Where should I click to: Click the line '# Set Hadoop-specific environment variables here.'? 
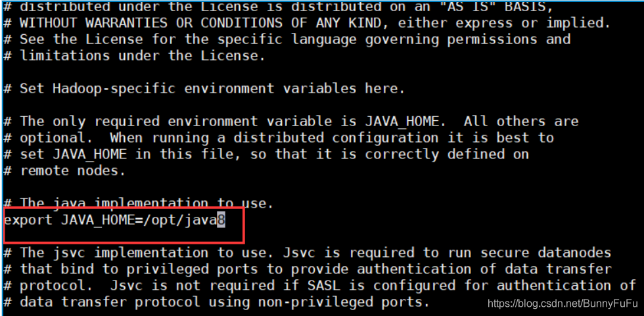[204, 88]
